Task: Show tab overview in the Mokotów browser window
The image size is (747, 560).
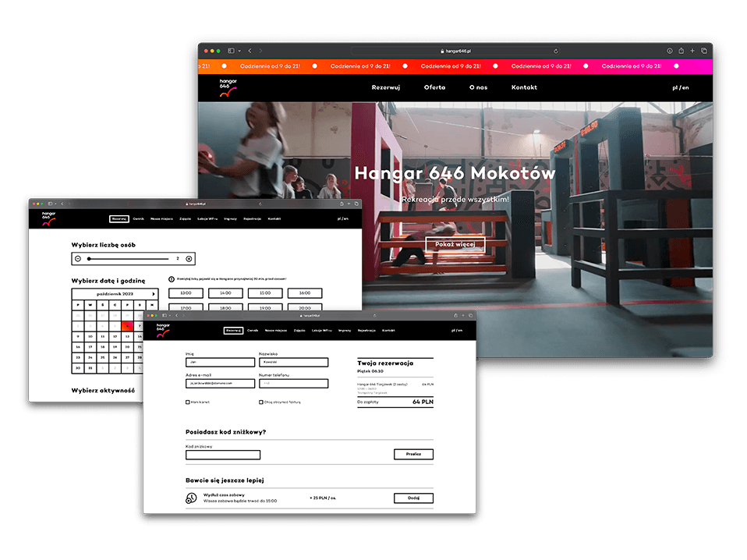Action: (x=703, y=51)
